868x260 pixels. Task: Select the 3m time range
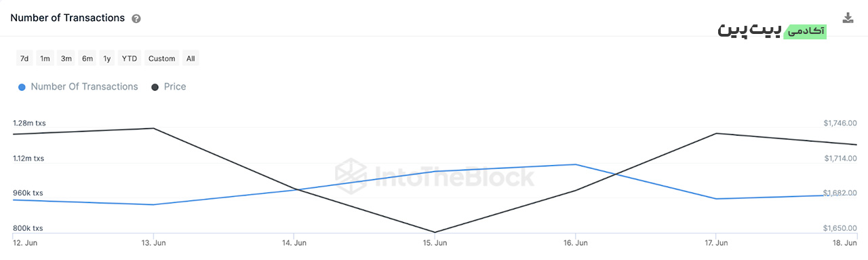[x=66, y=58]
